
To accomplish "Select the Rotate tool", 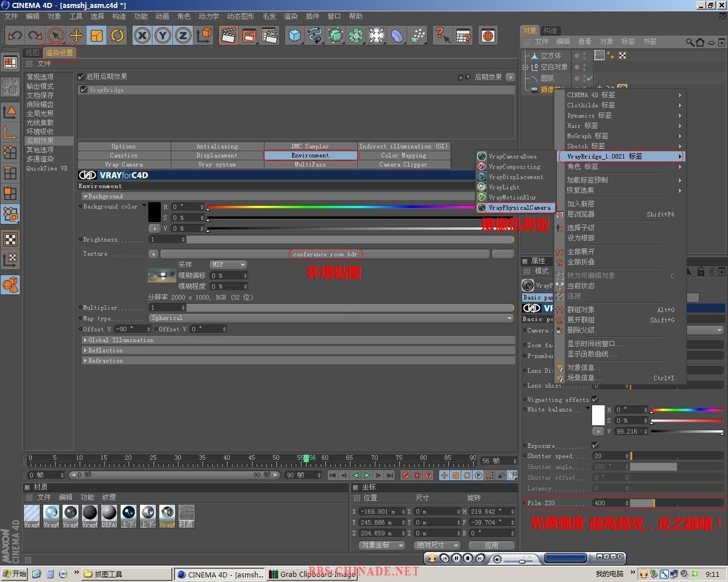I will tap(117, 36).
